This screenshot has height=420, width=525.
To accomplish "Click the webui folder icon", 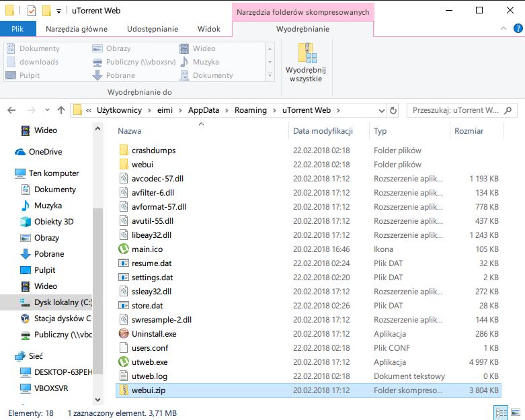I will [x=124, y=165].
